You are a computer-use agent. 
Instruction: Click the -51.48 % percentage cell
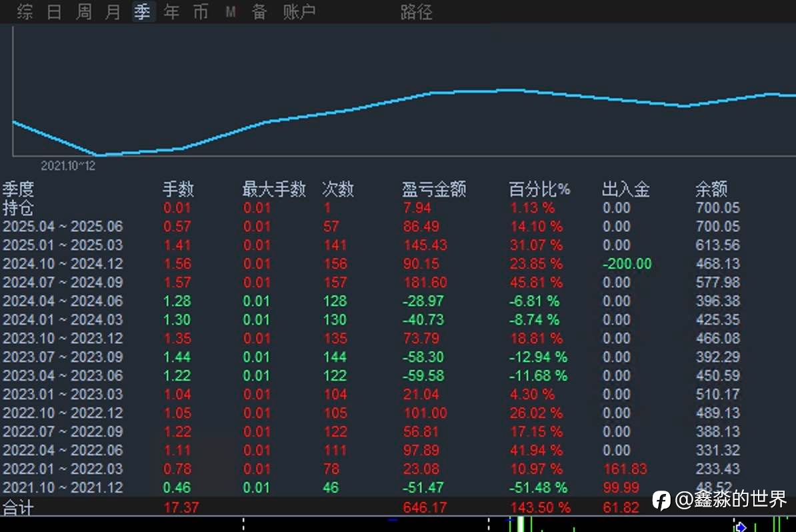coord(538,487)
